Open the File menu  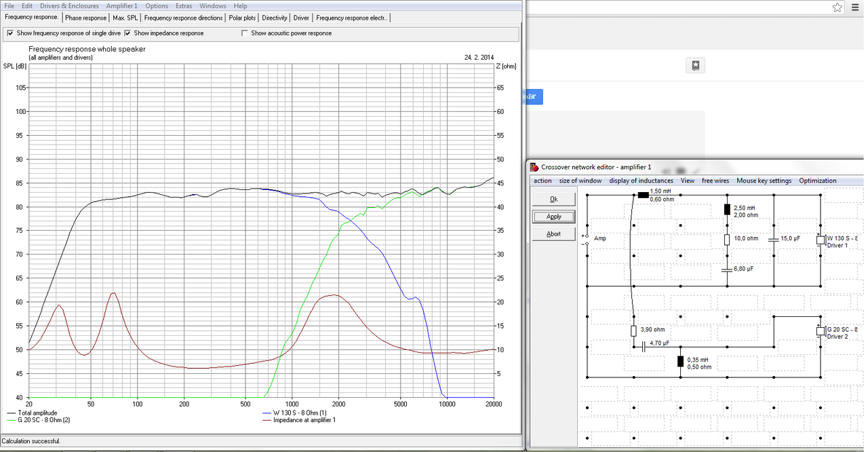point(9,5)
